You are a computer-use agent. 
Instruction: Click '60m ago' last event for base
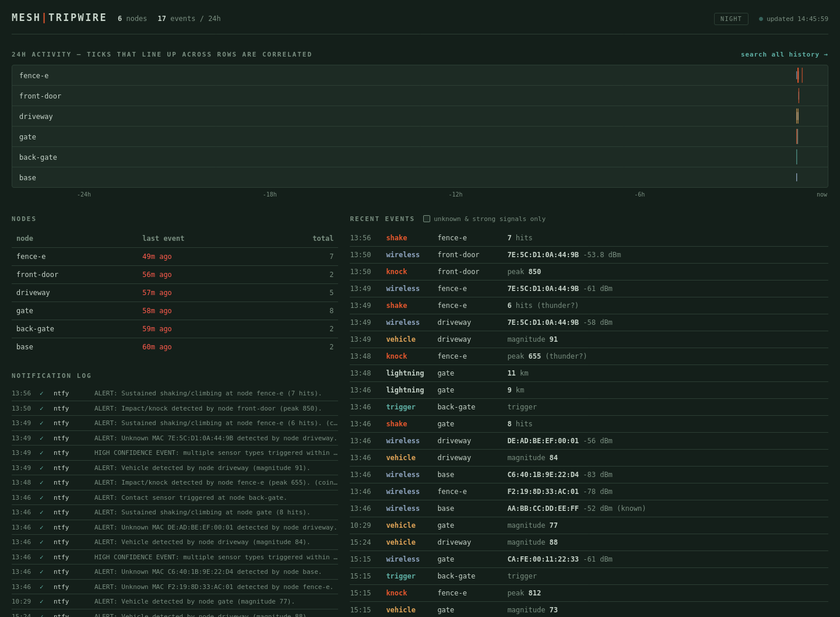click(157, 347)
